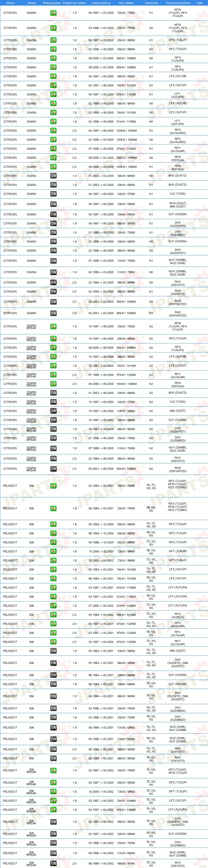The height and width of the screenshot is (868, 208).
Task: Click 42kW / 57KM in Xsara Break row
Action: click(x=126, y=402)
